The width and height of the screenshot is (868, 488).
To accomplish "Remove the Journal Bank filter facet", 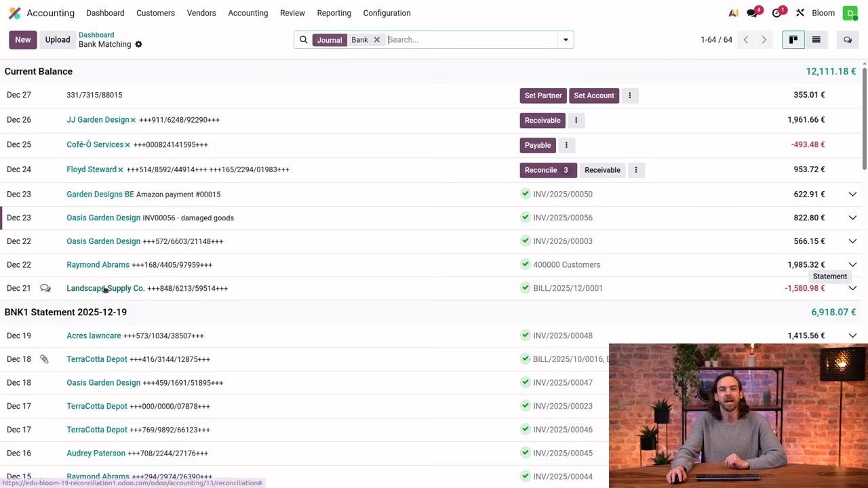I will click(x=377, y=40).
